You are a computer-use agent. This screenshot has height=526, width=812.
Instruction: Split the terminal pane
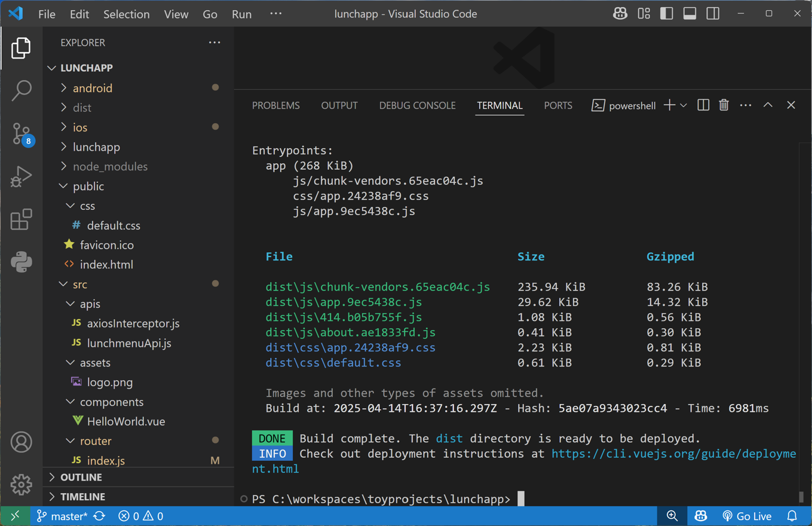[703, 105]
